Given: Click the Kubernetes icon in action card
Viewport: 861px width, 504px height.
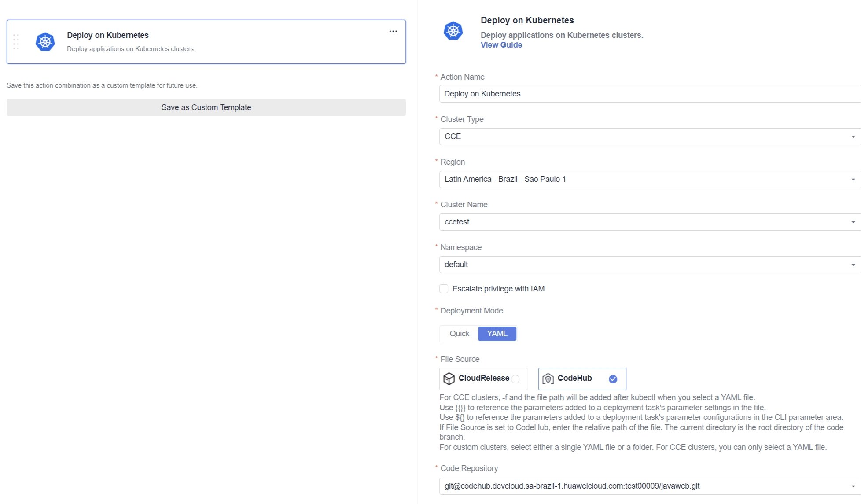Looking at the screenshot, I should coord(45,42).
